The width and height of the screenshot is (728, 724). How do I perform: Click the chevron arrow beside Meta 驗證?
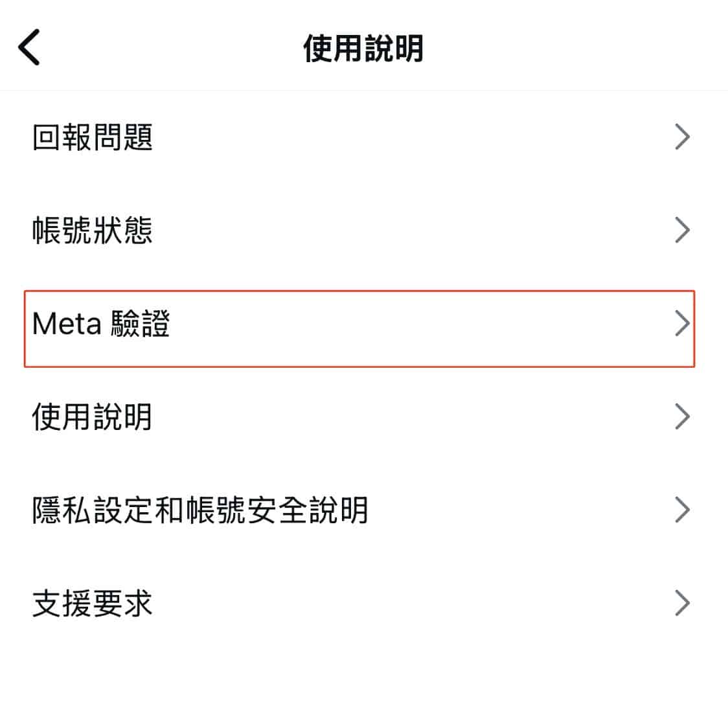coord(682,323)
